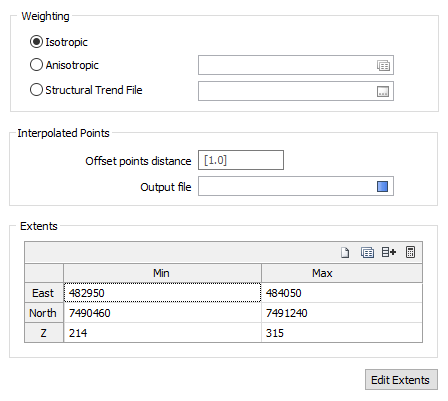Click inside the Output file text field

(287, 186)
